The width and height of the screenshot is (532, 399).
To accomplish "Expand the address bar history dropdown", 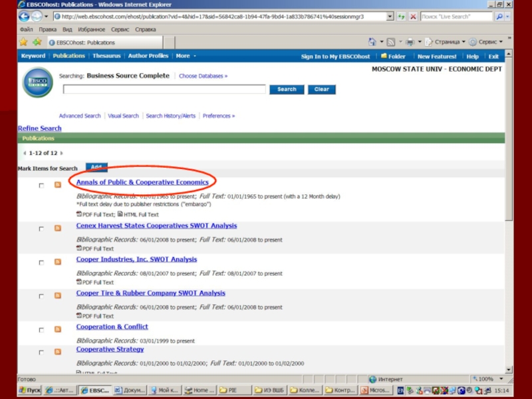I will 390,16.
